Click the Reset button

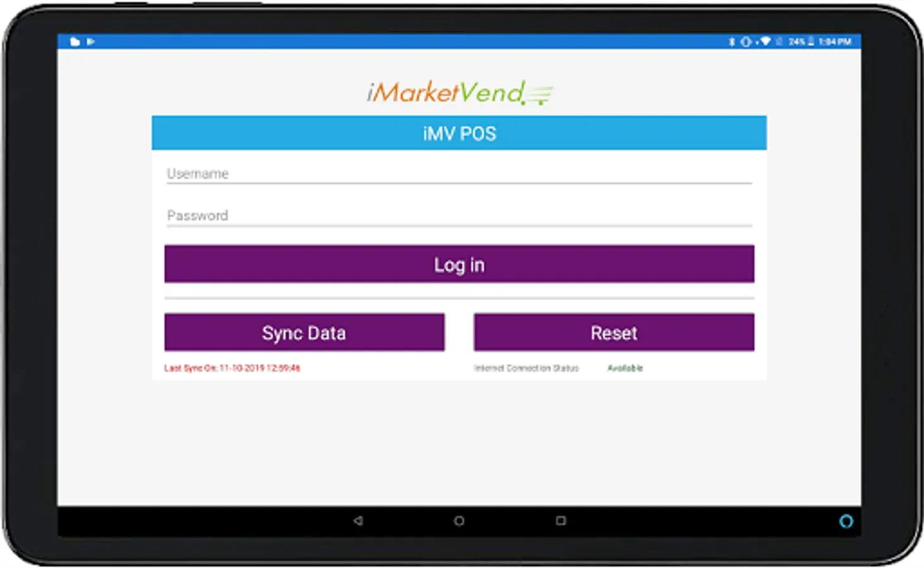coord(614,332)
